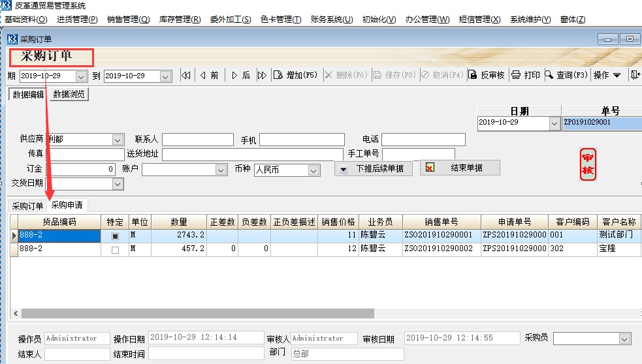Switch to the 数据浏览 tab
Viewport: 642px width, 364px height.
click(x=69, y=95)
